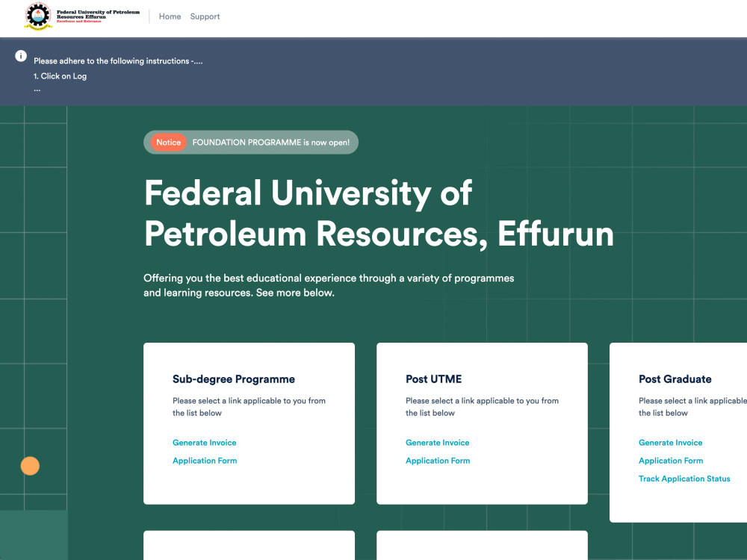
Task: Click the 'Offering you the best educational experience' paragraph
Action: (329, 285)
